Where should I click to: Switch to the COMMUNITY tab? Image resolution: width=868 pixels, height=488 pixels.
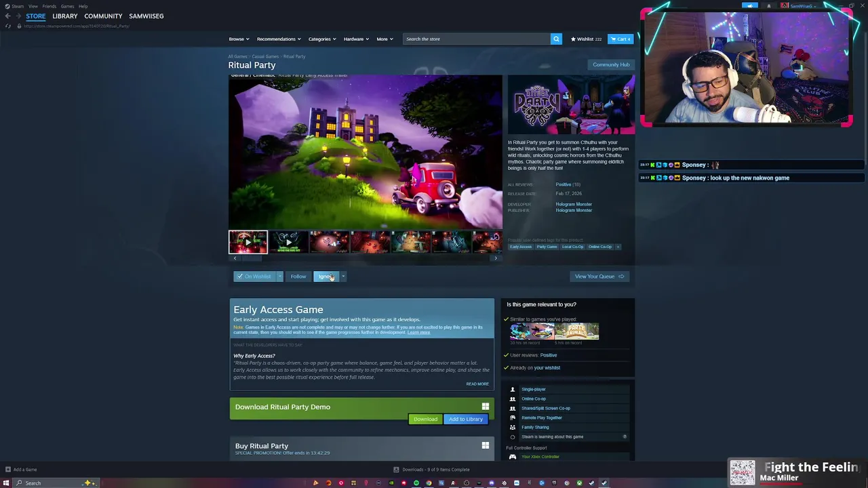[x=103, y=16]
